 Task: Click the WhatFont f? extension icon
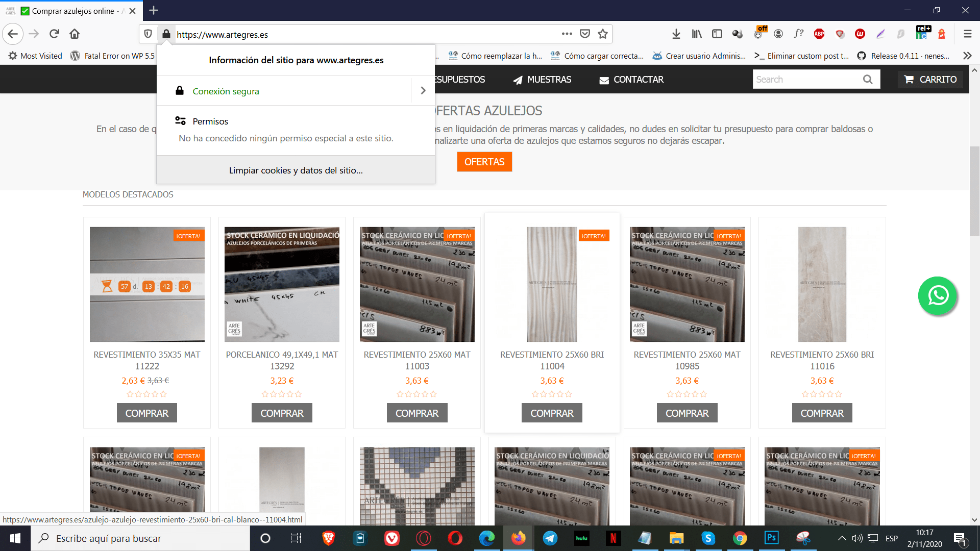pyautogui.click(x=799, y=34)
